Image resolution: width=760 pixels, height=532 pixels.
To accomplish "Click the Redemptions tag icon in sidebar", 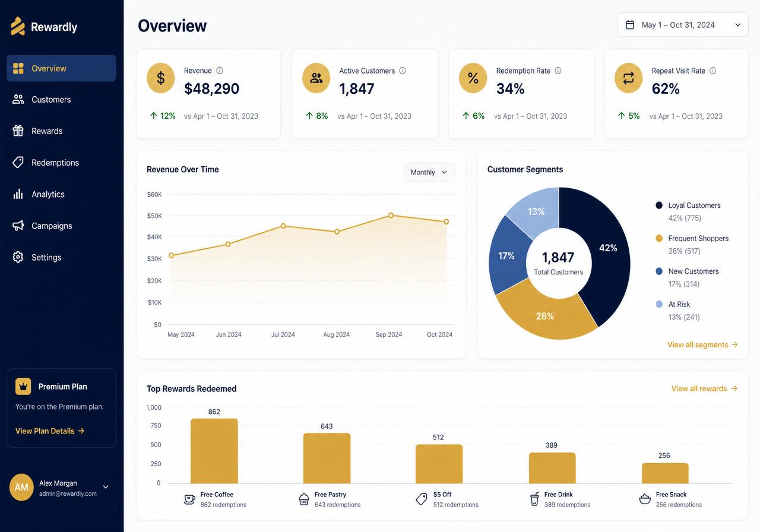I will click(18, 162).
